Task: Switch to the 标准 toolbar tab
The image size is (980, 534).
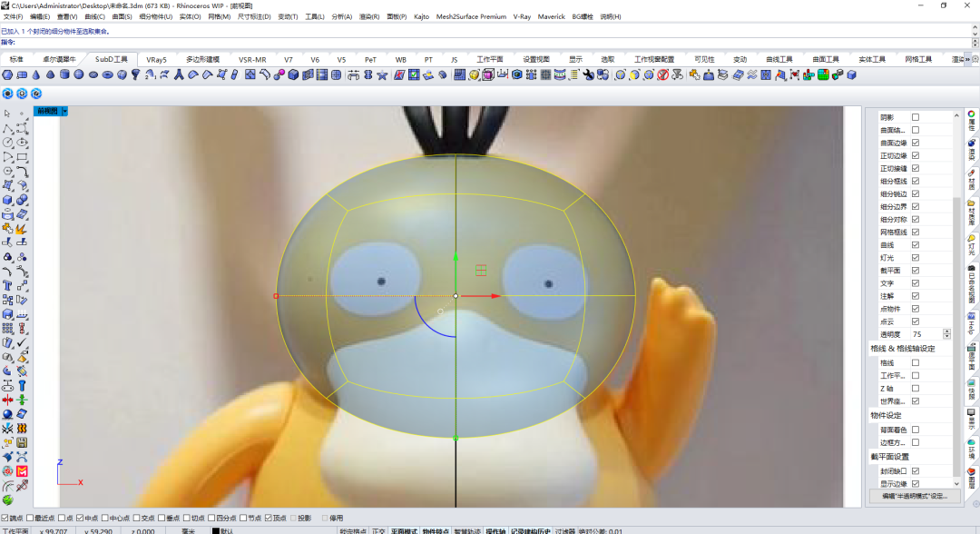Action: tap(16, 59)
